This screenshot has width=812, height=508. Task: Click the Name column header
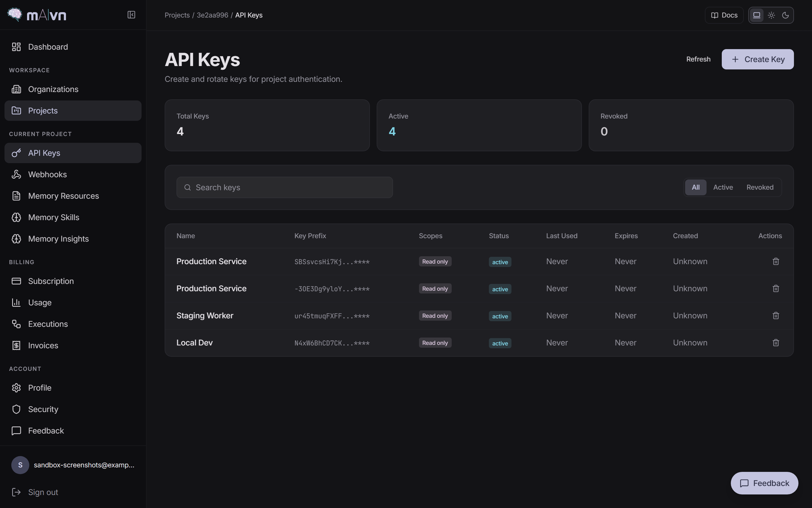186,236
